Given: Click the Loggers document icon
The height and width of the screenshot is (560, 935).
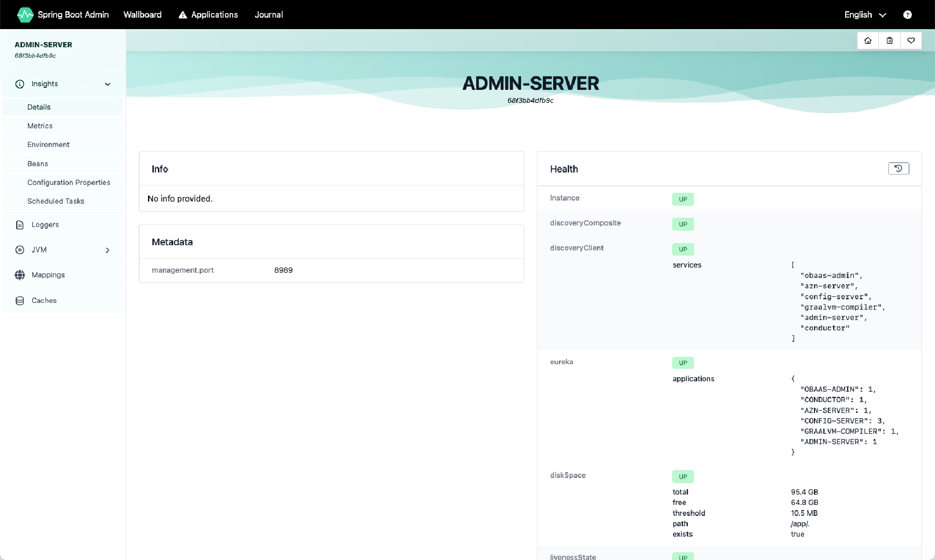Looking at the screenshot, I should pos(19,224).
